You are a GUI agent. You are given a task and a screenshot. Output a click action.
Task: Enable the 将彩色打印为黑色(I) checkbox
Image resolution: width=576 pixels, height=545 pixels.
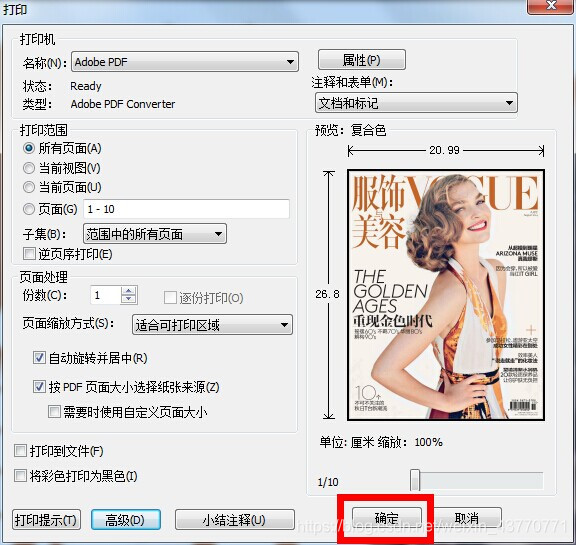tap(20, 476)
